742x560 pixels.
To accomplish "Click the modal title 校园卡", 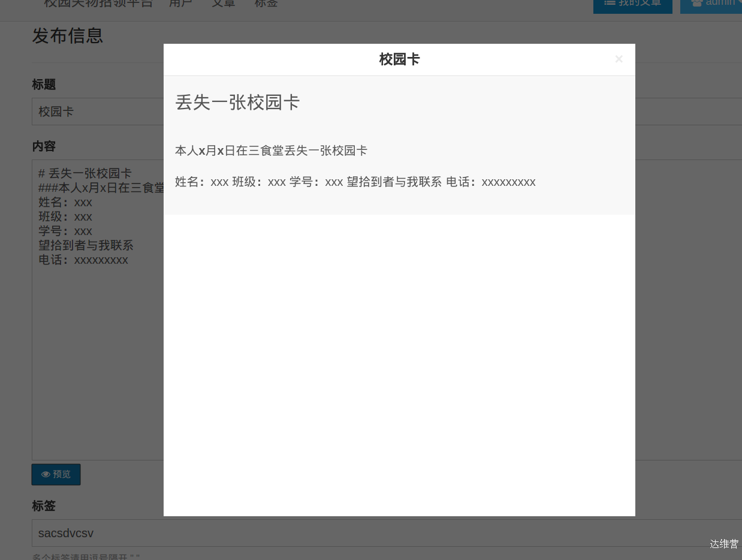I will [399, 59].
